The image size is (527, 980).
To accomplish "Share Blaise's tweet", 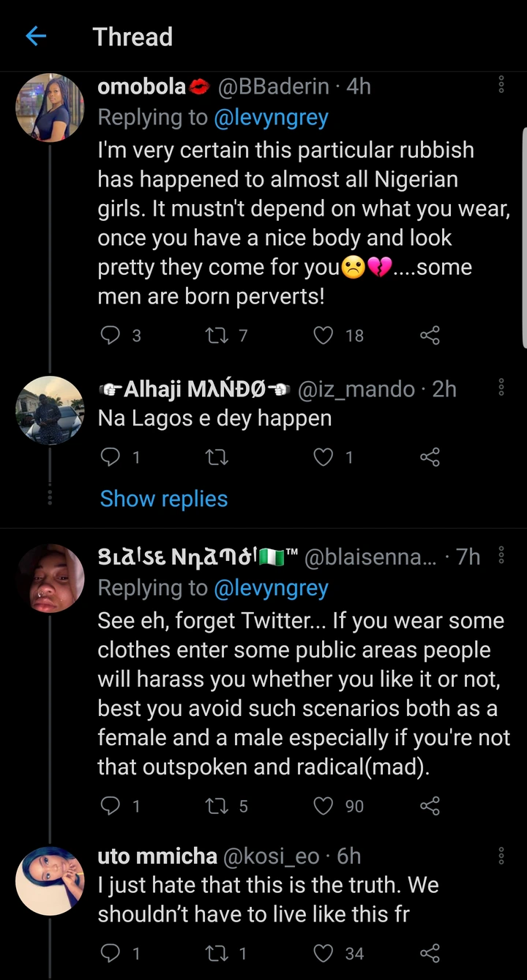I will pyautogui.click(x=430, y=807).
